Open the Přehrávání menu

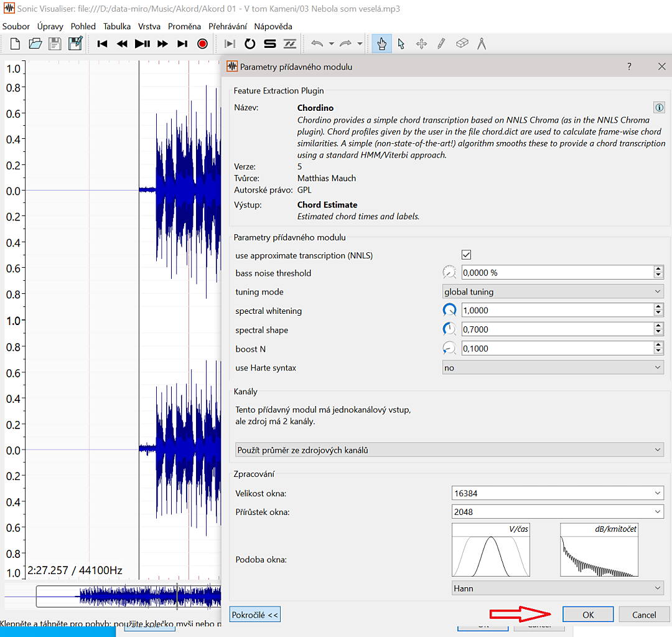[x=228, y=26]
